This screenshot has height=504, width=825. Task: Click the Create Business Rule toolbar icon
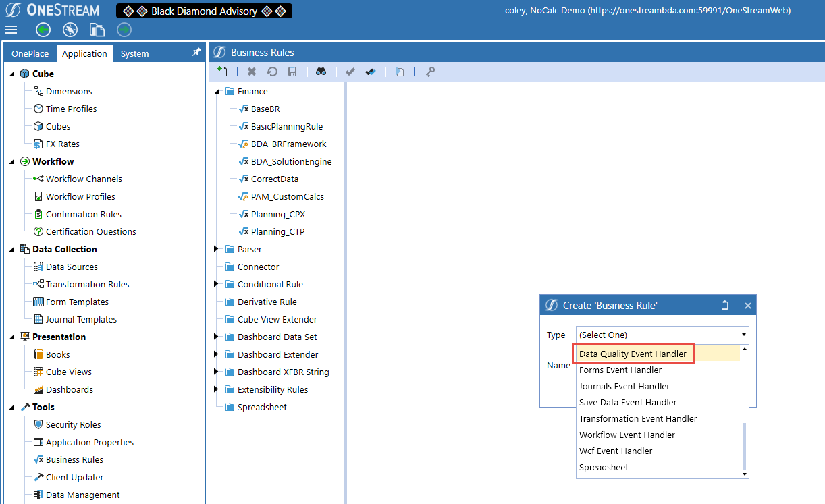tap(223, 72)
